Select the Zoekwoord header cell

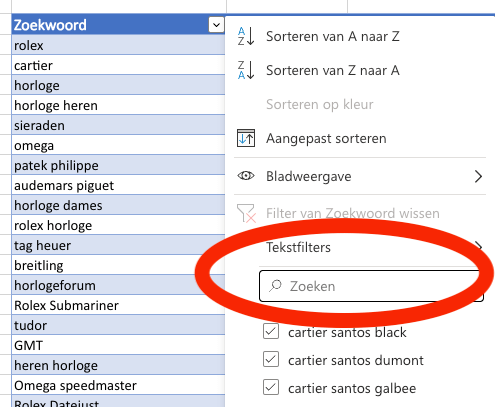coord(118,25)
